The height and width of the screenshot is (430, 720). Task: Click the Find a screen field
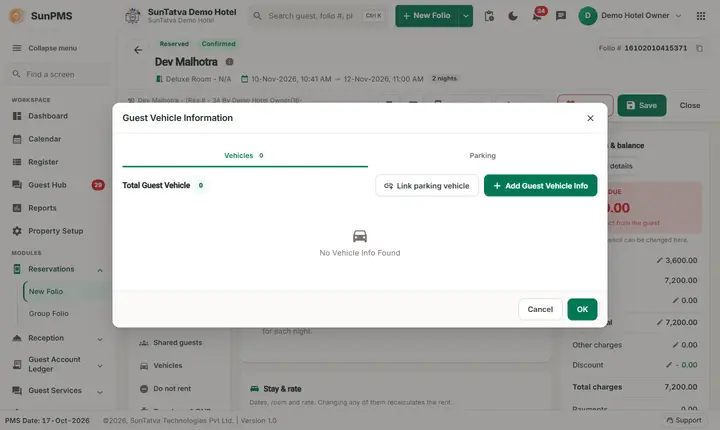59,74
